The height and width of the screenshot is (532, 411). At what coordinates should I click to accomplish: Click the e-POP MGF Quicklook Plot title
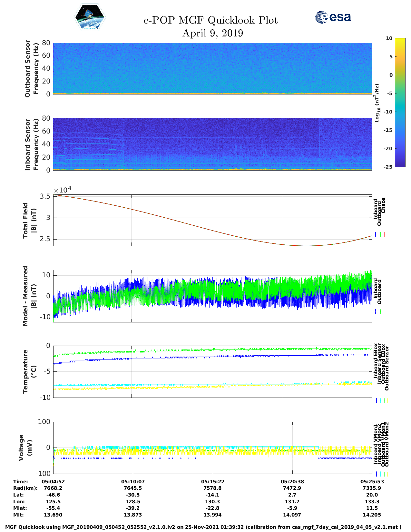tap(210, 20)
